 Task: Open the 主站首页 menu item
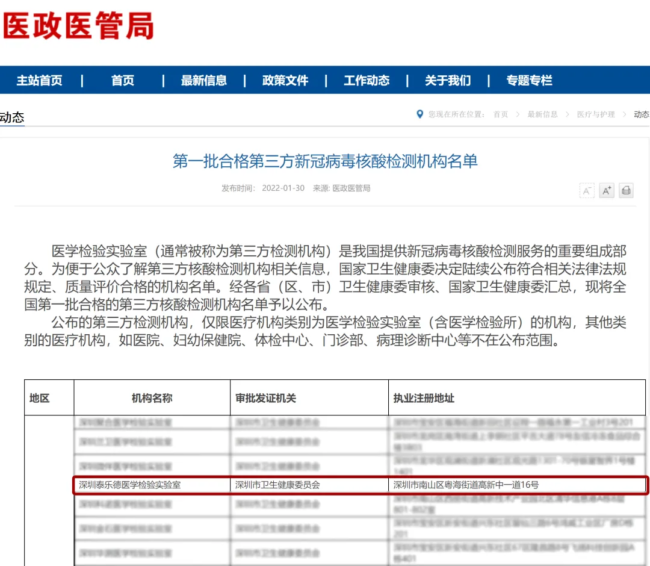[x=39, y=81]
